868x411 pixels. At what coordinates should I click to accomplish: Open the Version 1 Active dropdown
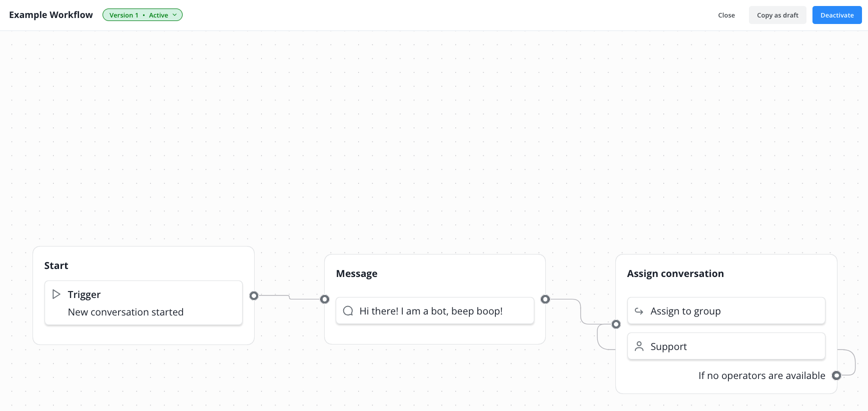(x=142, y=15)
